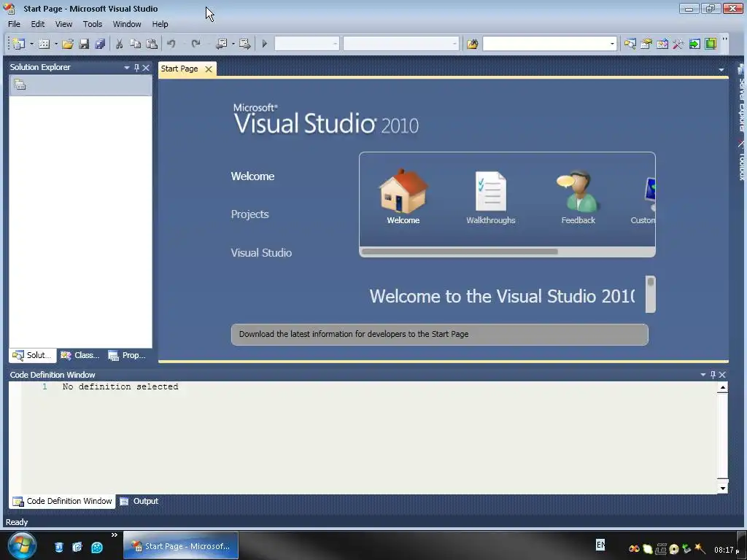Click the Properties icon in Solution Explorer
Image resolution: width=747 pixels, height=560 pixels.
point(20,85)
